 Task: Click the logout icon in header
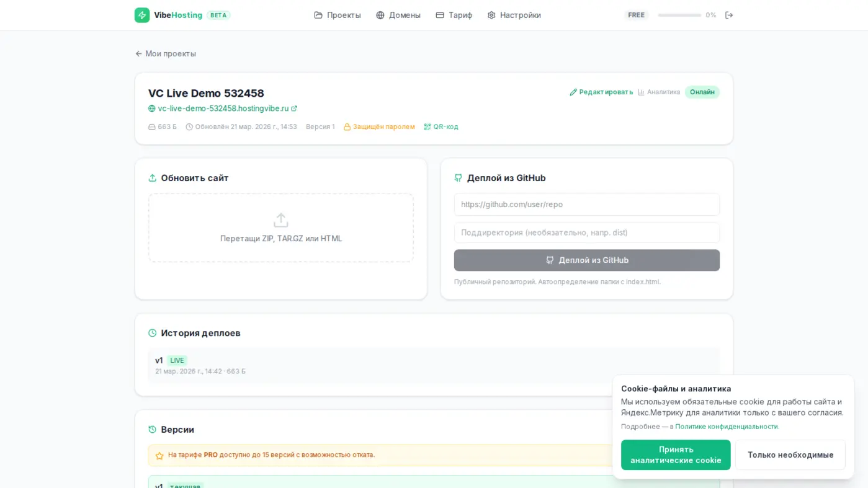tap(729, 15)
